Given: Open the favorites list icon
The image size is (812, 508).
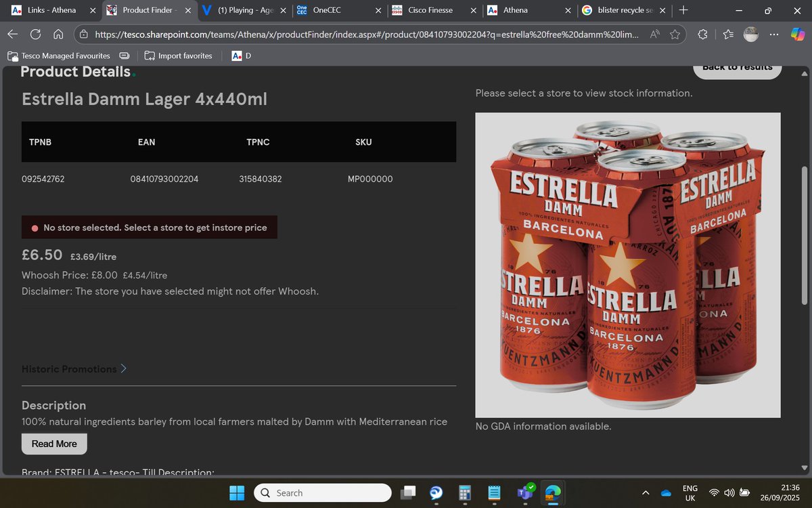Looking at the screenshot, I should point(727,35).
